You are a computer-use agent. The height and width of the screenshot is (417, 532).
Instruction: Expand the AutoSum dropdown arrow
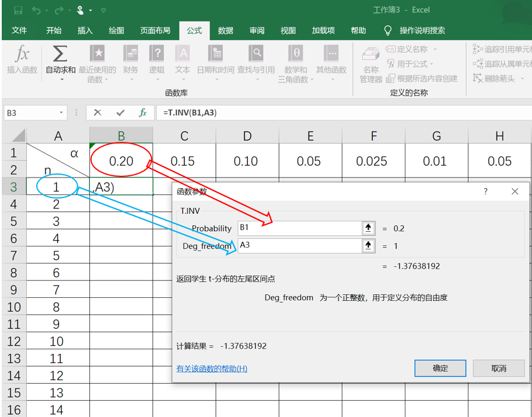62,80
